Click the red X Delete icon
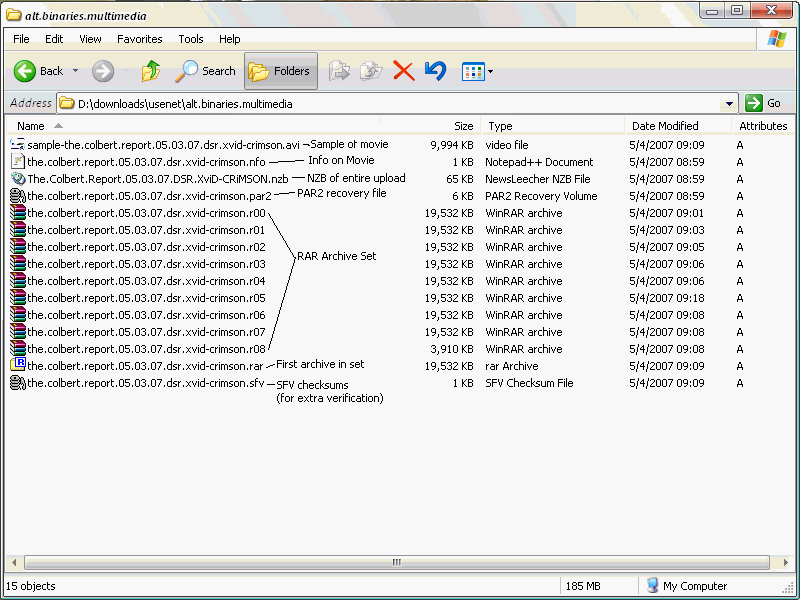The height and width of the screenshot is (600, 800). pos(404,71)
